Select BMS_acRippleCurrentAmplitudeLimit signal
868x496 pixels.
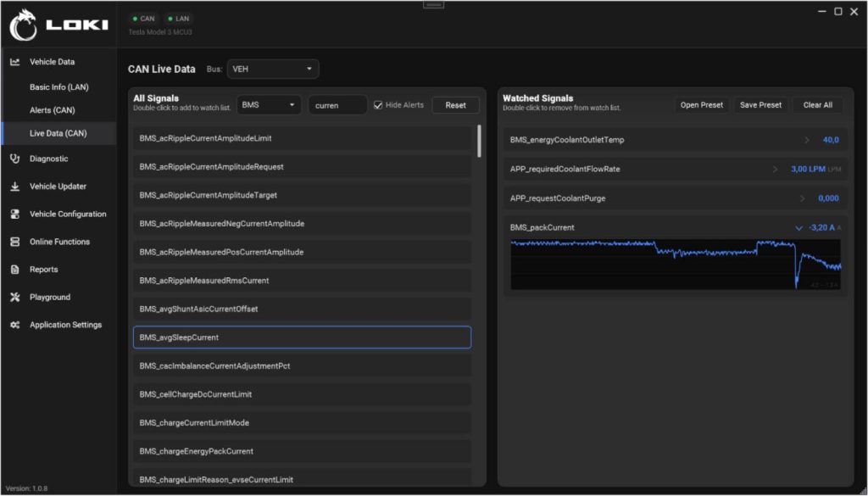[303, 138]
